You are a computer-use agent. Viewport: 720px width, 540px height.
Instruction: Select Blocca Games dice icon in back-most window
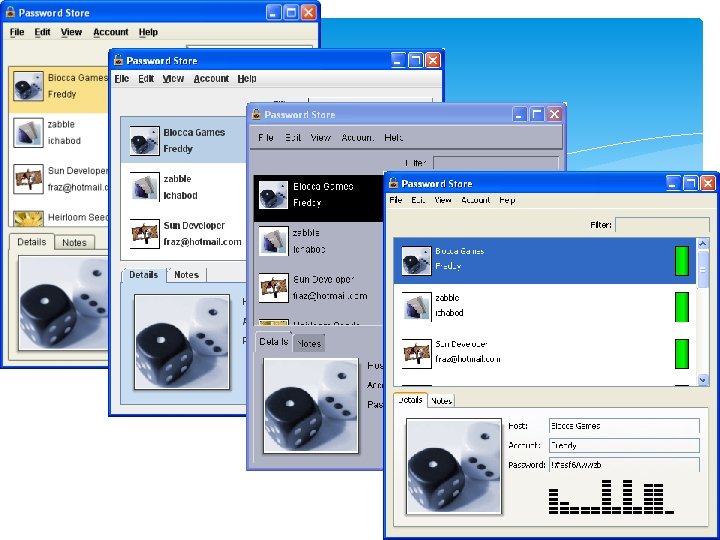28,85
